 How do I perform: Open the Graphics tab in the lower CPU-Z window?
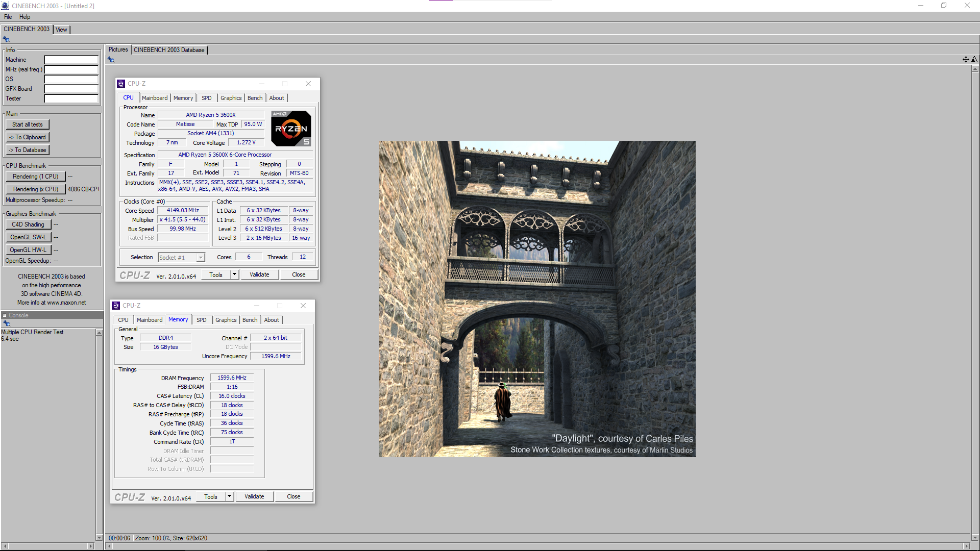coord(226,320)
